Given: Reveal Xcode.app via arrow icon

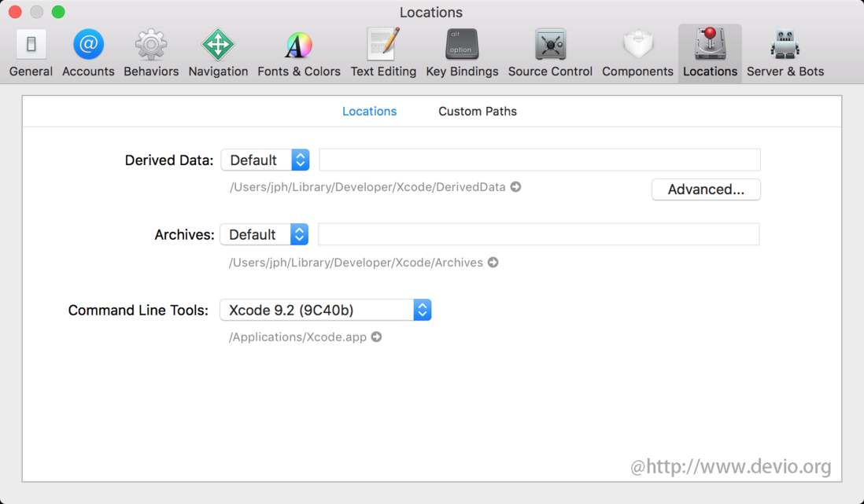Looking at the screenshot, I should [x=376, y=337].
